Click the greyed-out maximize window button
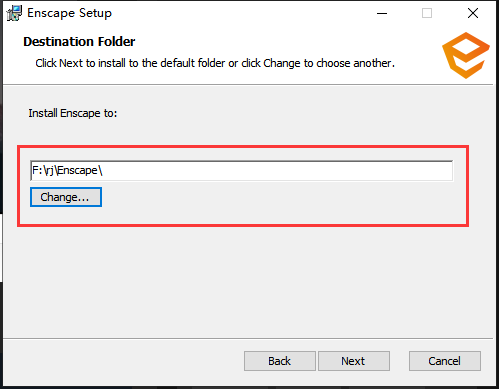Image resolution: width=499 pixels, height=389 pixels. coord(427,13)
